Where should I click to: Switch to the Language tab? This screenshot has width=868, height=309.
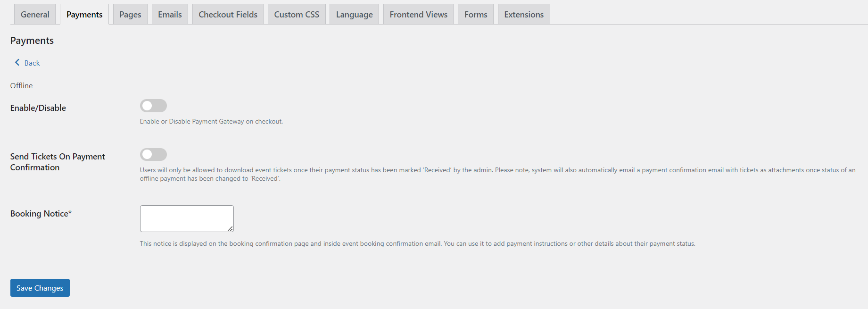[354, 15]
